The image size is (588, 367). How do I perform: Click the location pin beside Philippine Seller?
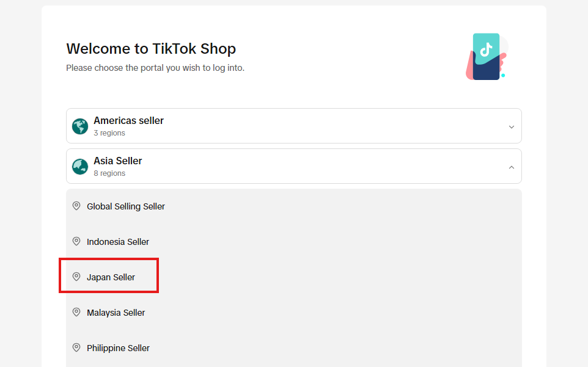pos(76,348)
